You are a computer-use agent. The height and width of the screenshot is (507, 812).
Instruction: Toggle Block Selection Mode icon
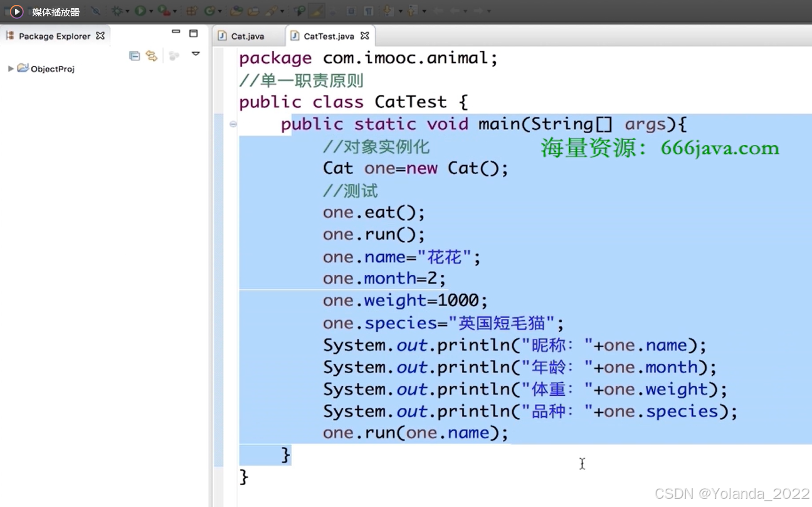click(351, 11)
